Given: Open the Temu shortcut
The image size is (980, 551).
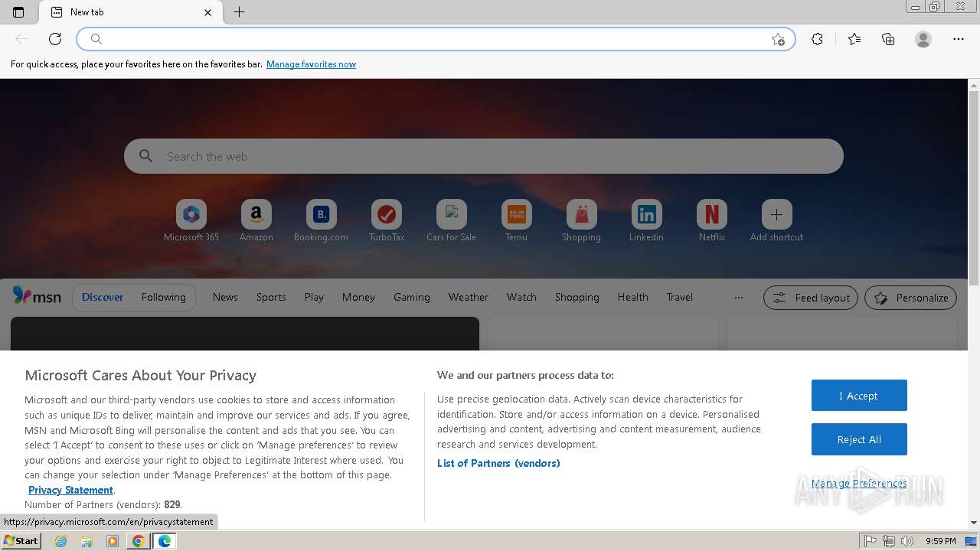Looking at the screenshot, I should pyautogui.click(x=517, y=220).
